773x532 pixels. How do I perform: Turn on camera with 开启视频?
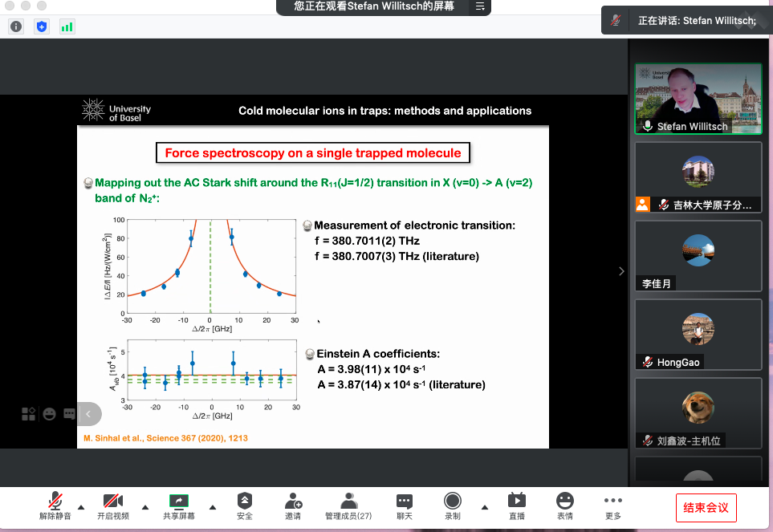[113, 506]
